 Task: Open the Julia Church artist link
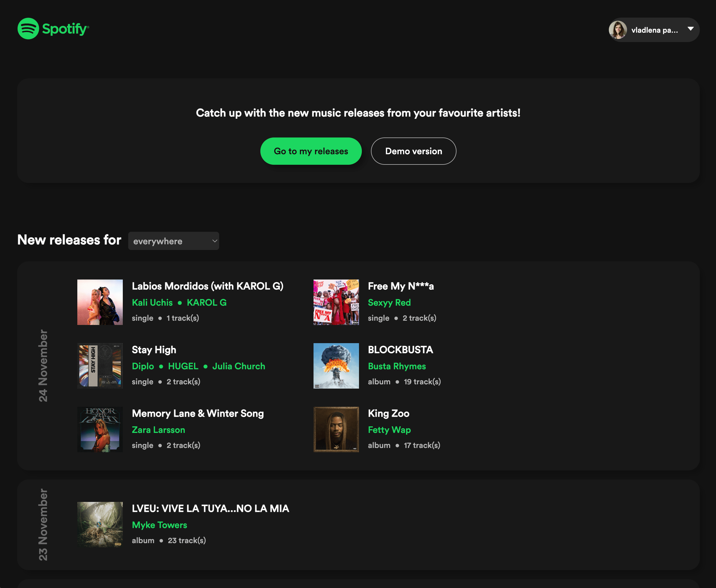pyautogui.click(x=238, y=366)
